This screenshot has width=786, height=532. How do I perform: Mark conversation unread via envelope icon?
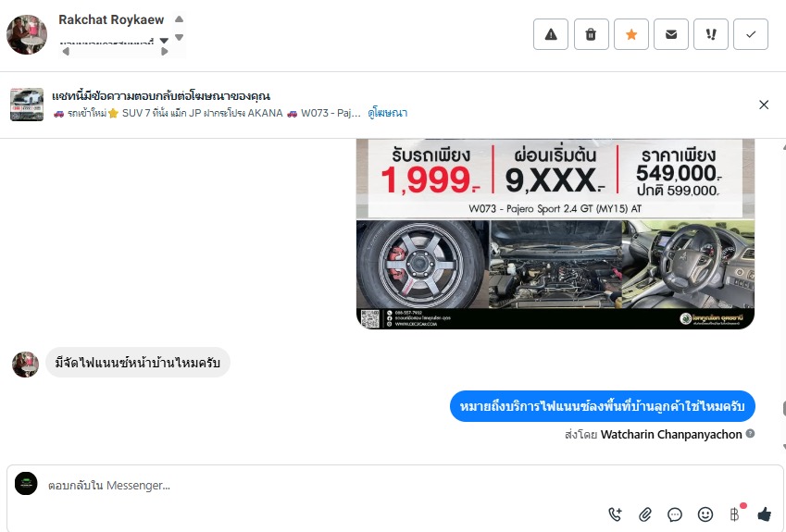click(x=670, y=34)
